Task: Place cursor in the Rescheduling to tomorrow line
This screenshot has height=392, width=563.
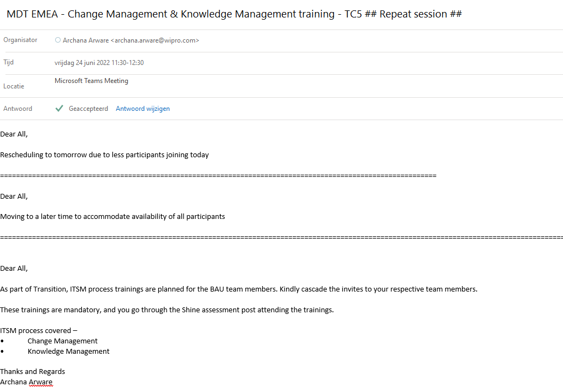Action: point(104,155)
